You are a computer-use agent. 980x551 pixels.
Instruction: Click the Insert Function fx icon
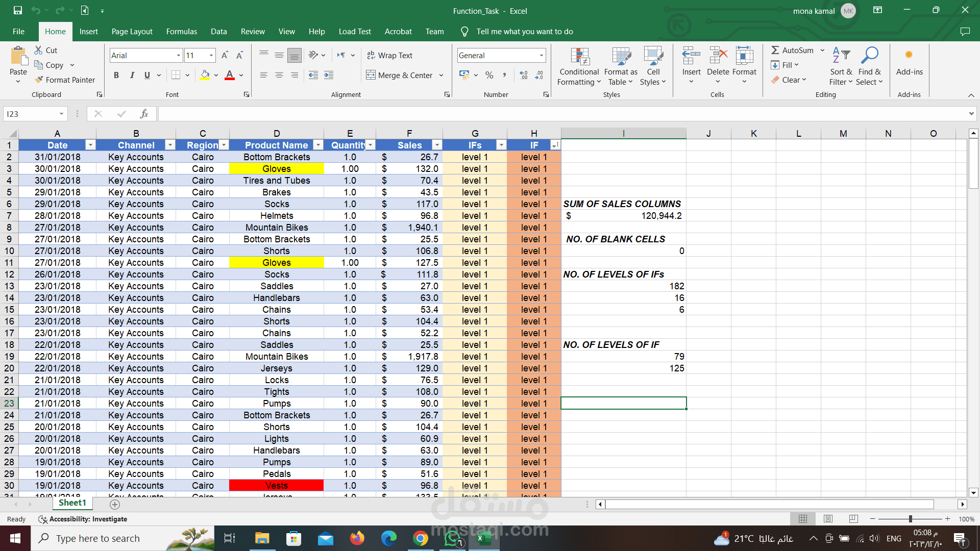point(144,114)
